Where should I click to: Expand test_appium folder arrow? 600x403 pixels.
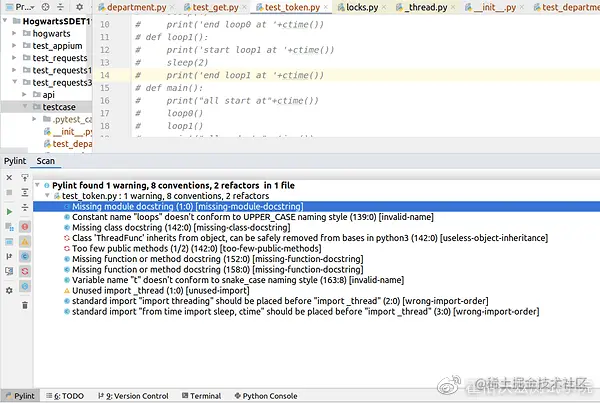[14, 46]
